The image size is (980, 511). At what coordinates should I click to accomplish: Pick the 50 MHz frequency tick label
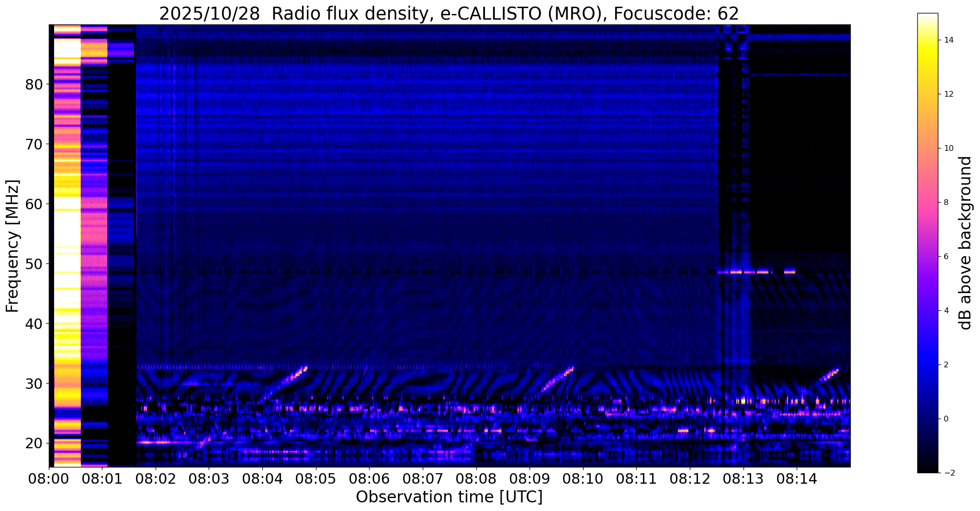tap(34, 264)
